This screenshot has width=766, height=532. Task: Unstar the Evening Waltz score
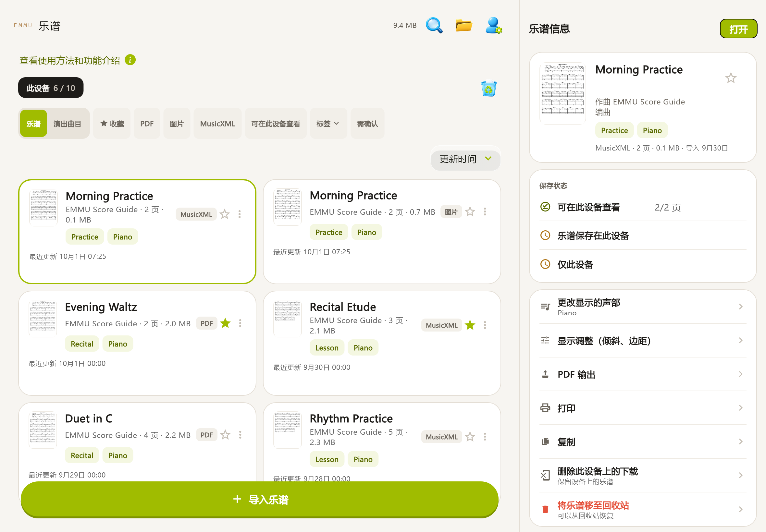point(226,323)
